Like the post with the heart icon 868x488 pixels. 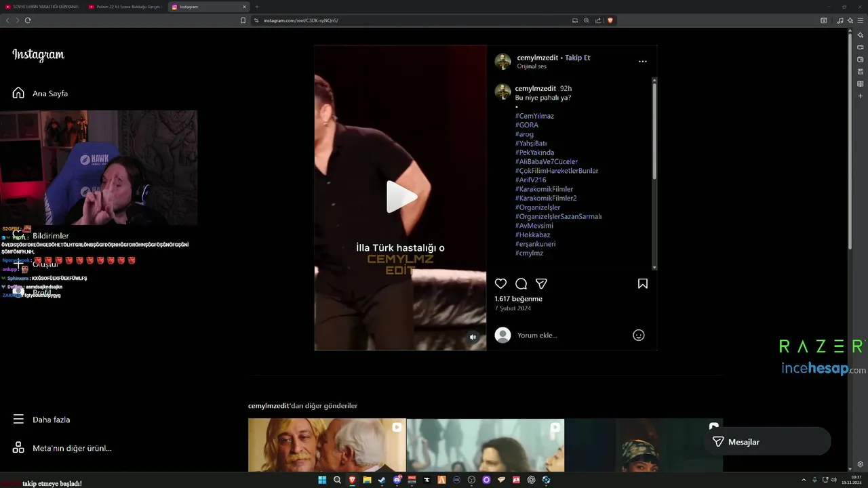(x=500, y=284)
